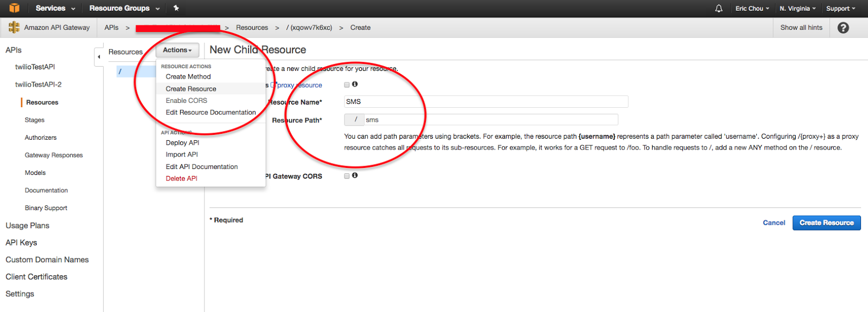This screenshot has height=312, width=868.
Task: Open the Resource Groups dropdown
Action: (x=125, y=8)
